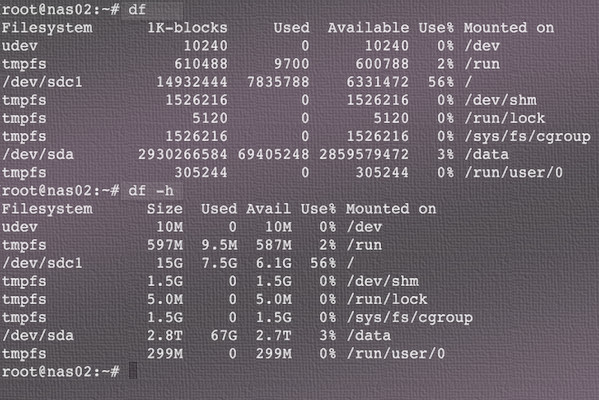599x400 pixels.
Task: Click the 6.1G avail value
Action: [274, 263]
